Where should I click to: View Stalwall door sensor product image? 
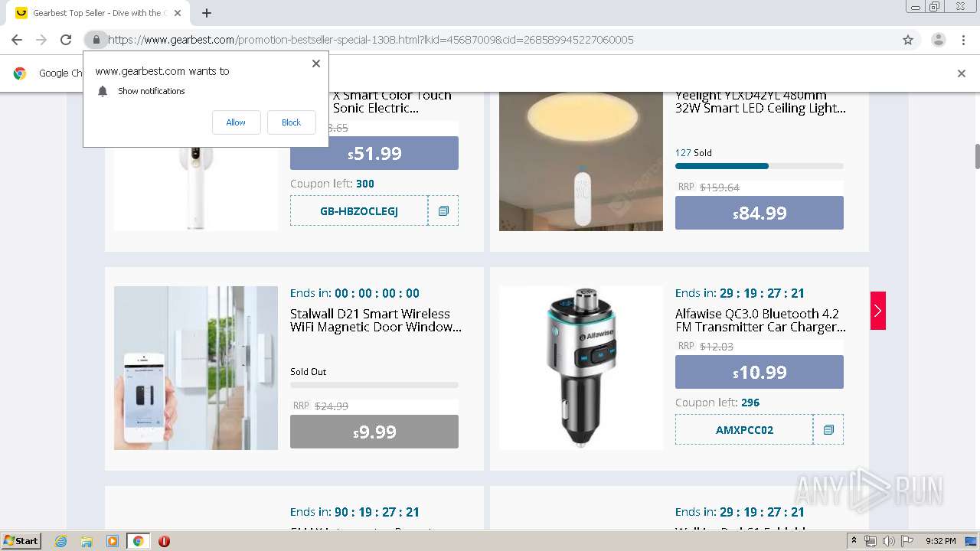[196, 368]
